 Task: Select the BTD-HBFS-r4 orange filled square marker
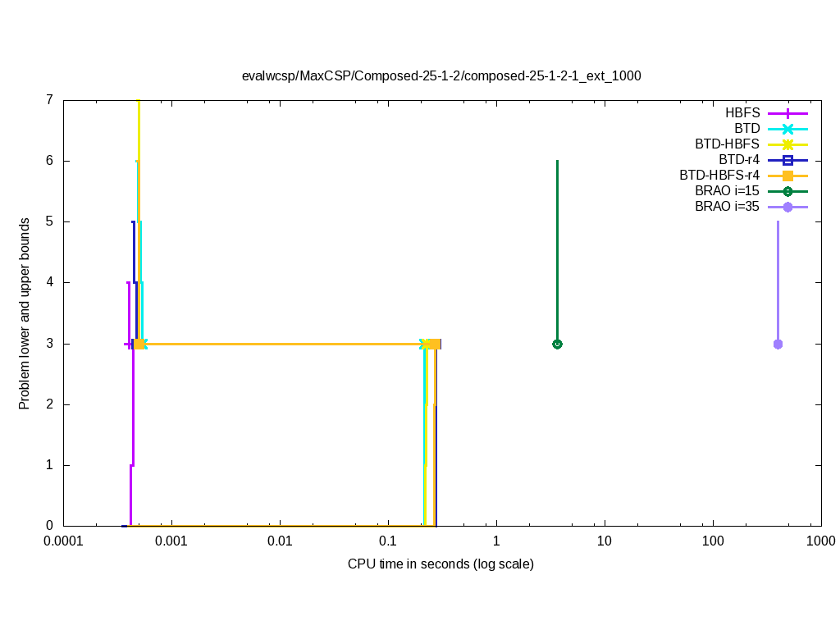pyautogui.click(x=787, y=176)
